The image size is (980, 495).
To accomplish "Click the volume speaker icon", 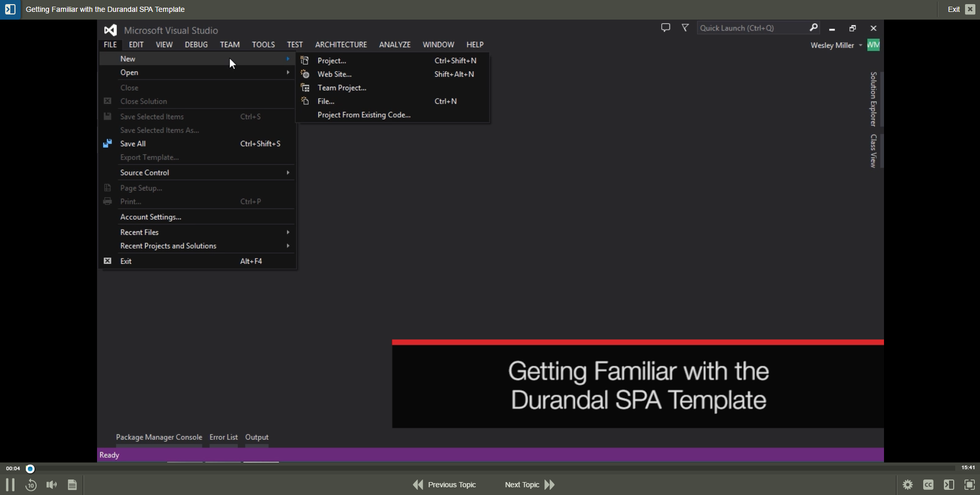I will [x=52, y=485].
